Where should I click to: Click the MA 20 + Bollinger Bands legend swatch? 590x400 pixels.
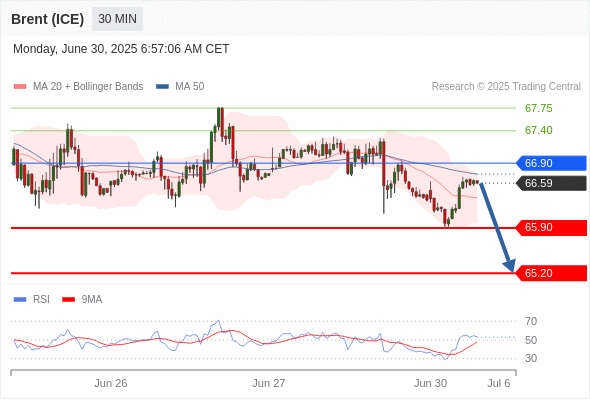20,87
